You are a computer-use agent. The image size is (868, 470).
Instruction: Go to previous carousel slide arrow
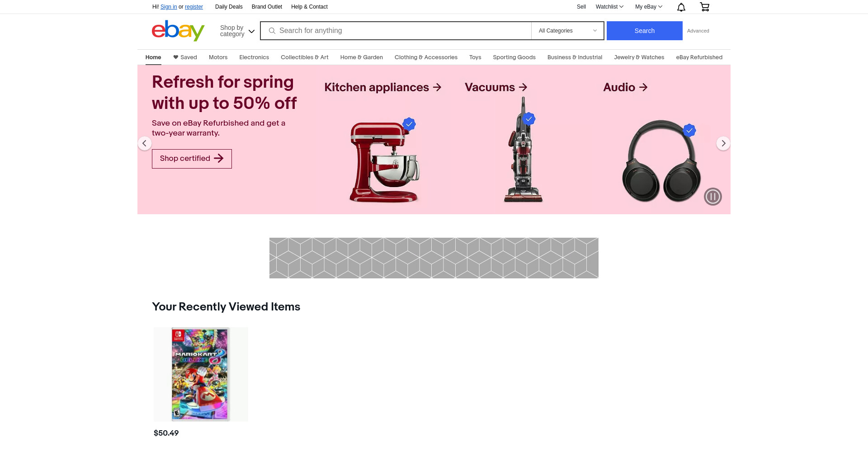145,143
